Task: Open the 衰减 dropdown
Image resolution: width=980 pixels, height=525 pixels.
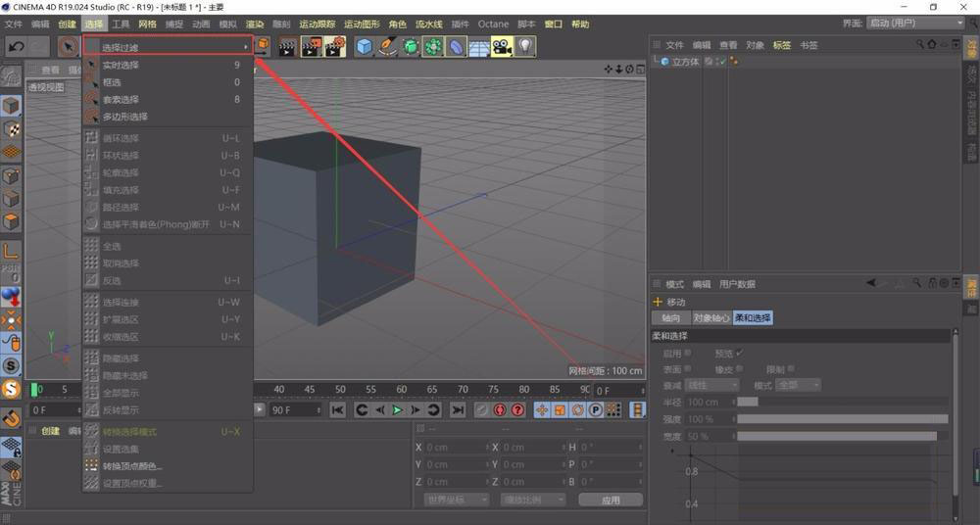Action: point(711,386)
